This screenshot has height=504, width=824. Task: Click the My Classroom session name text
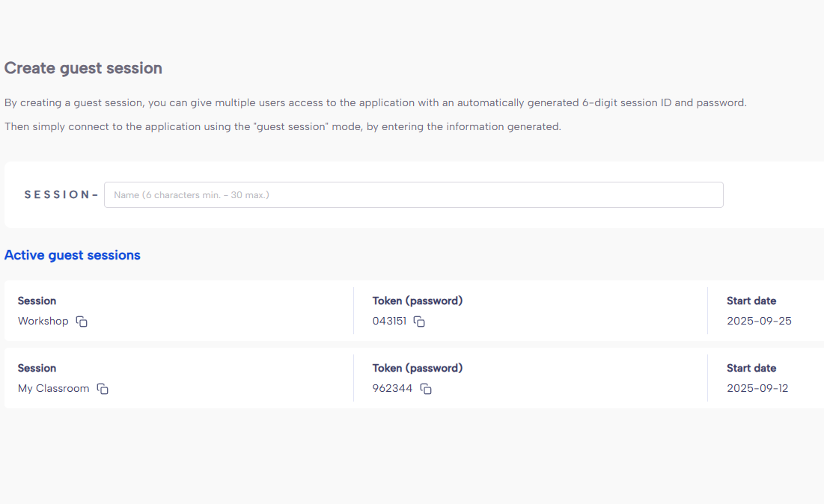(53, 388)
